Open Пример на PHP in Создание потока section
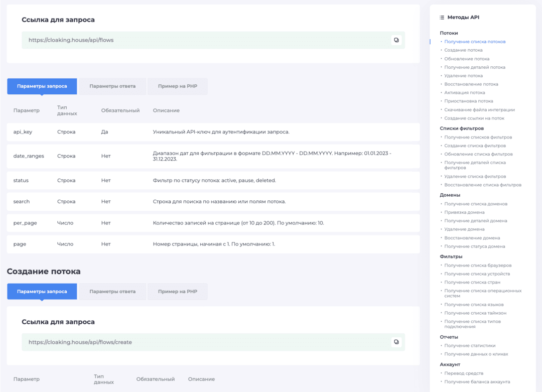Screen dimensions: 542x392 point(177,291)
